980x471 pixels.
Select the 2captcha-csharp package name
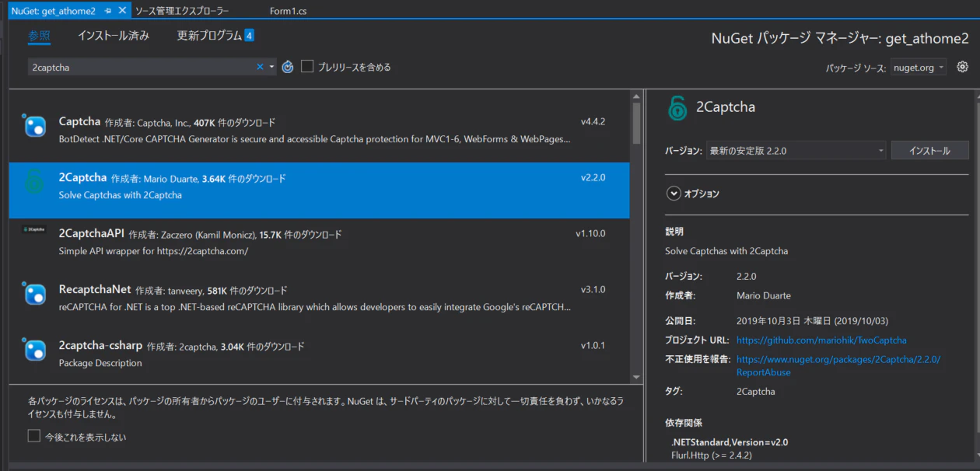[x=101, y=346]
